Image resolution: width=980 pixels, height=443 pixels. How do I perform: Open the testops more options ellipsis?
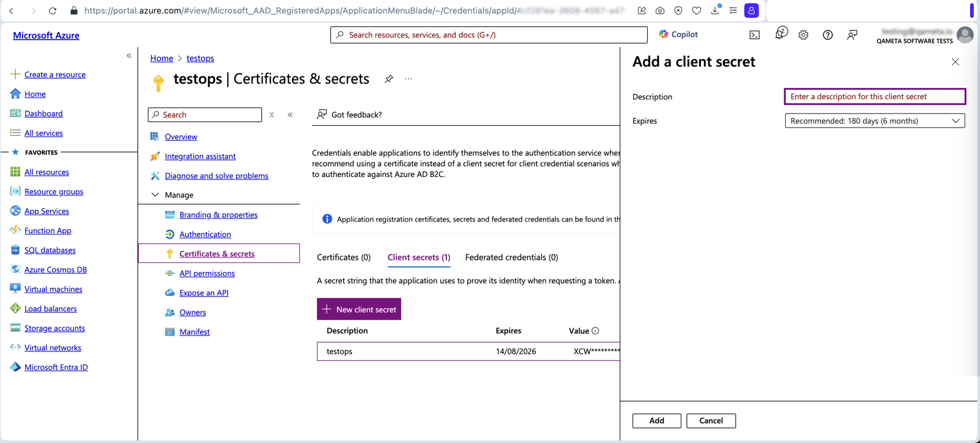(408, 79)
